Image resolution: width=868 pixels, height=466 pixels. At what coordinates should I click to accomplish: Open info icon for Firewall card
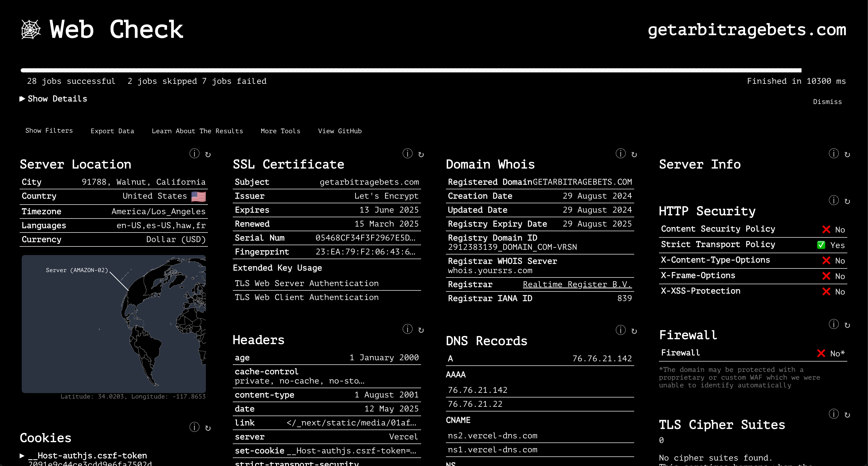point(833,324)
